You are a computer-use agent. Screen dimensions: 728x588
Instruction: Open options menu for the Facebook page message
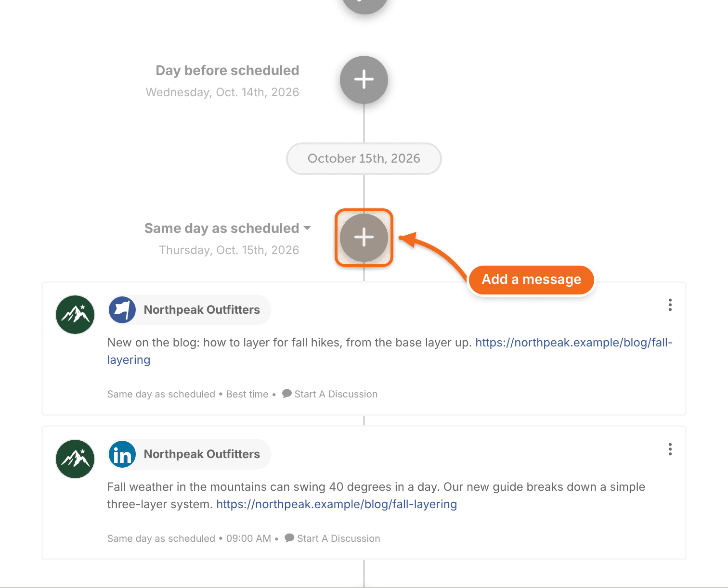(x=670, y=305)
